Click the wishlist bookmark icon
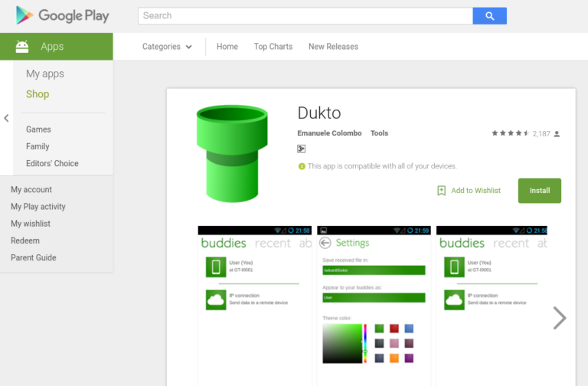Screen dimensions: 588x386 (441, 191)
